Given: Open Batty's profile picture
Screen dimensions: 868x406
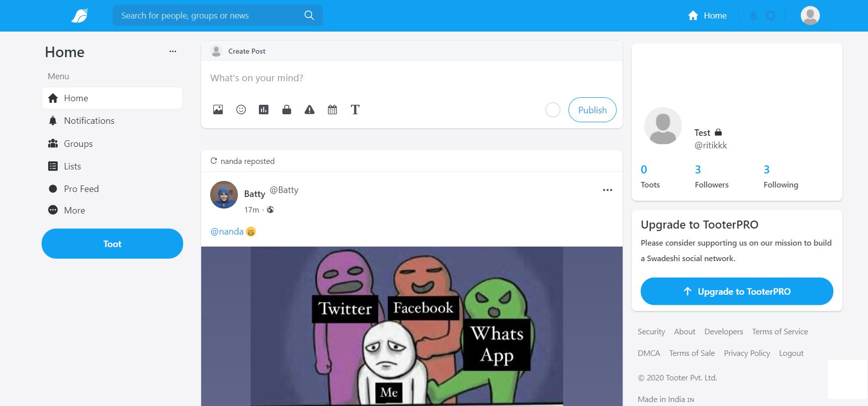Looking at the screenshot, I should (224, 194).
